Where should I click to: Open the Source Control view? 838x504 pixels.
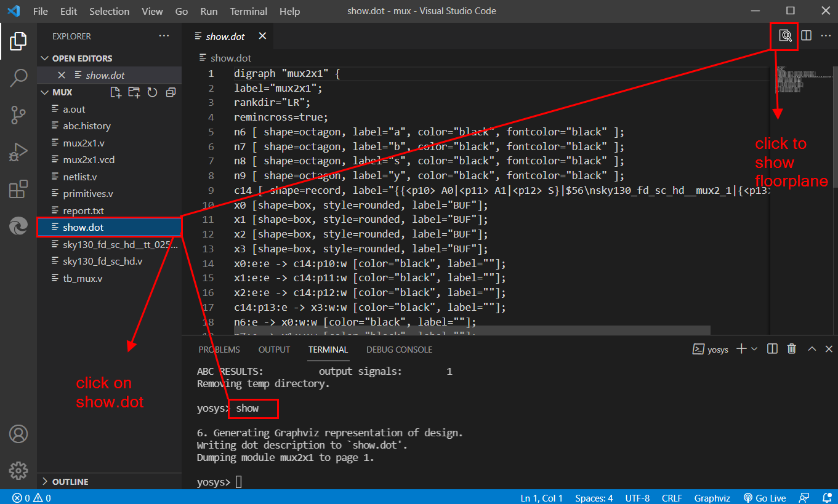point(18,114)
